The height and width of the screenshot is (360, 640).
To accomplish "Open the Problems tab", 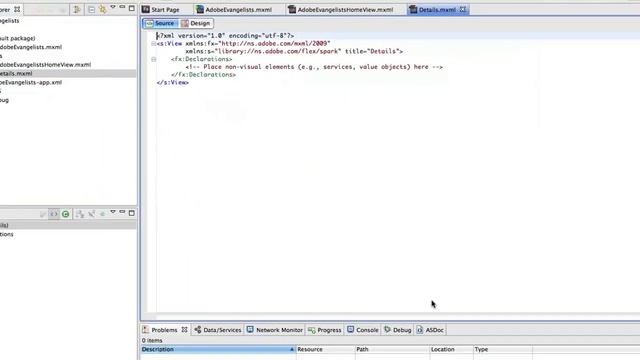I will pyautogui.click(x=164, y=330).
